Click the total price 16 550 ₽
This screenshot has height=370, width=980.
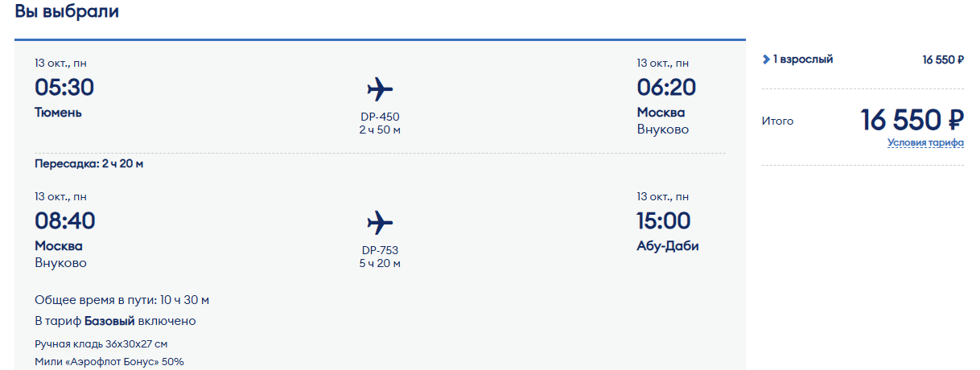point(912,120)
